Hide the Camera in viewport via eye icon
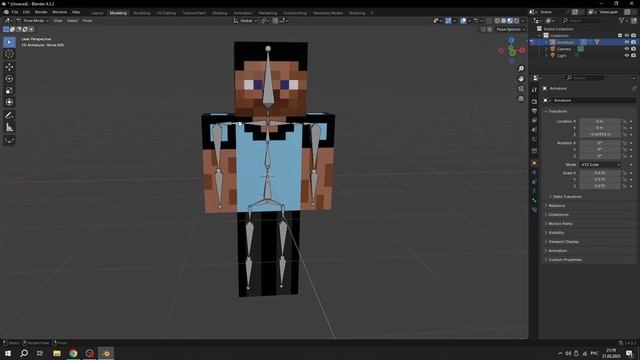Image resolution: width=640 pixels, height=360 pixels. click(627, 49)
